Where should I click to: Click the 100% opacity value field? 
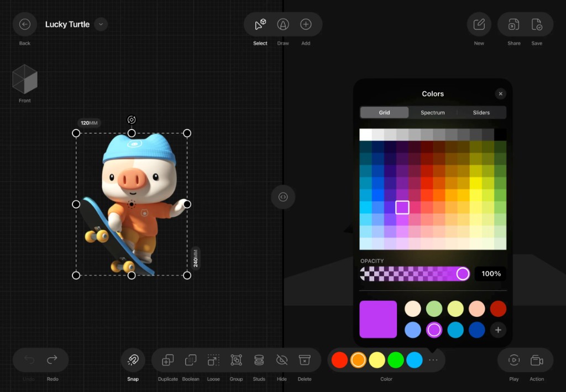(x=491, y=274)
